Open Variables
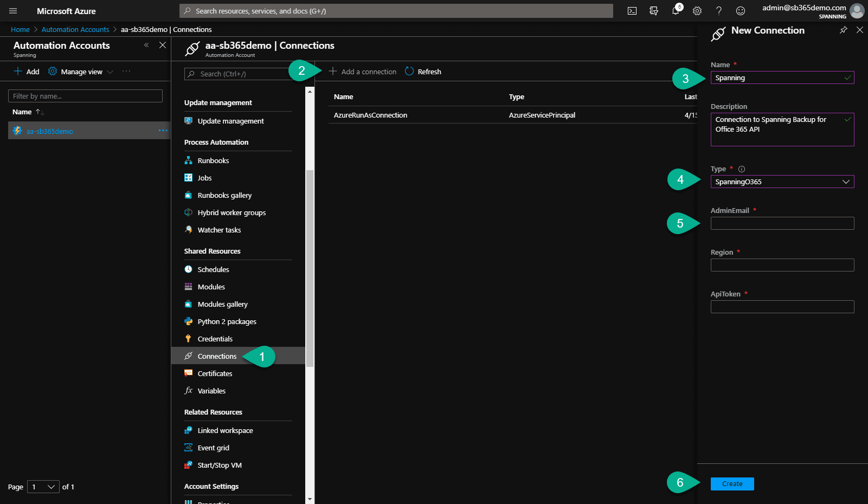This screenshot has width=868, height=504. [x=211, y=391]
